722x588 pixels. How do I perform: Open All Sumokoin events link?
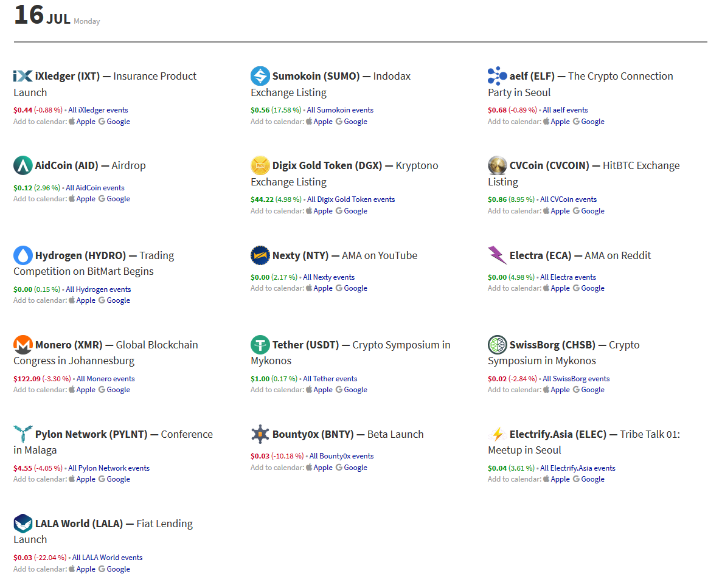click(340, 110)
